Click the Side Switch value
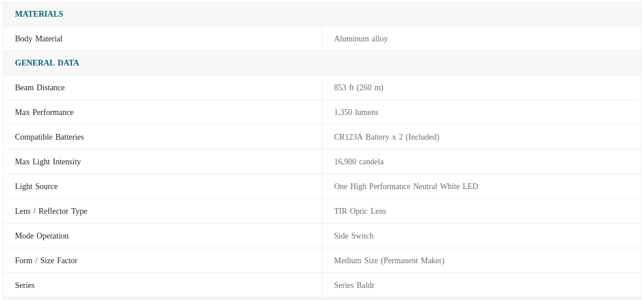The height and width of the screenshot is (300, 644). tap(354, 236)
